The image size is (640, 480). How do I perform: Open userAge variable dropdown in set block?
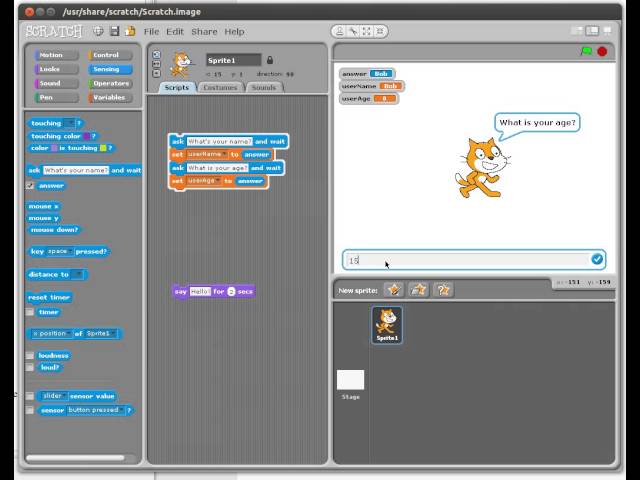click(x=204, y=180)
